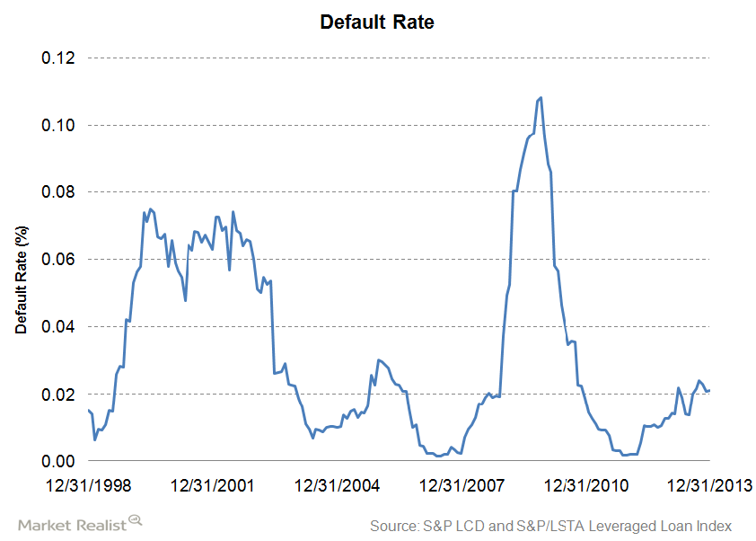Toggle the dashed gridline at 0.06

(404, 258)
